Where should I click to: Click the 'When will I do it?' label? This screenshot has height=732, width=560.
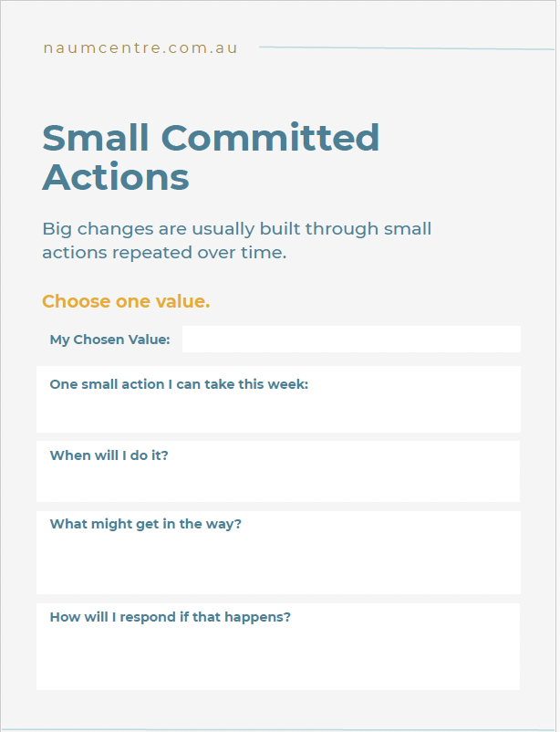coord(109,455)
